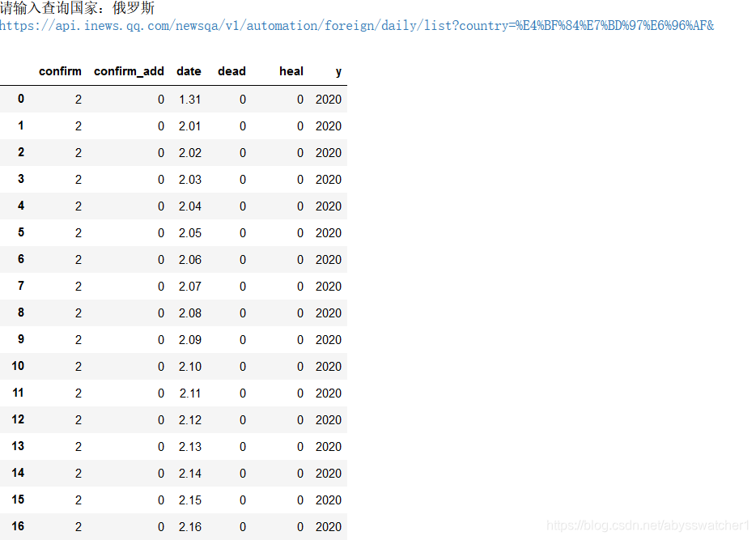Select date cell 2.11
The width and height of the screenshot is (756, 540).
[x=190, y=393]
